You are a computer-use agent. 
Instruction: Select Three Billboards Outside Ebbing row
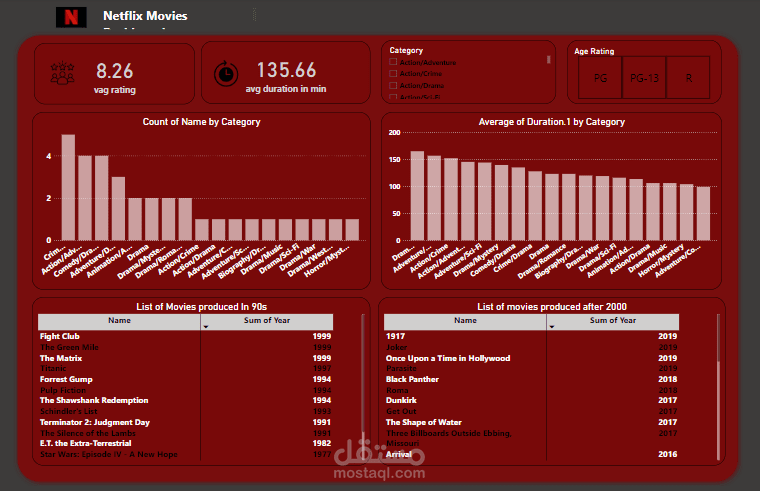coord(532,438)
